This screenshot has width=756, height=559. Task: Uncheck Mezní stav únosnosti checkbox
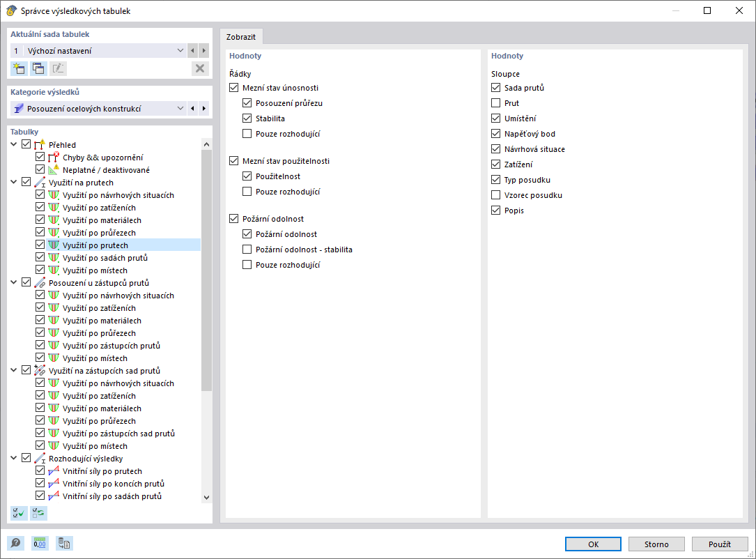pyautogui.click(x=234, y=87)
